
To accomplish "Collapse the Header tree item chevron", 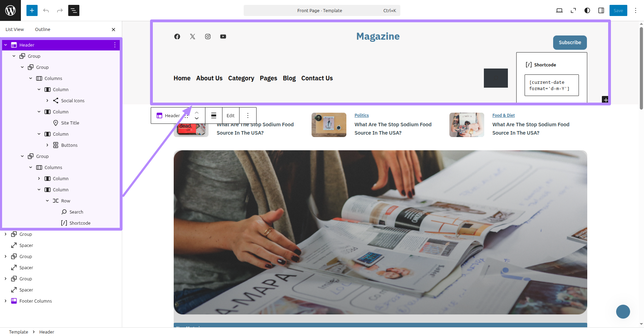I will click(6, 45).
